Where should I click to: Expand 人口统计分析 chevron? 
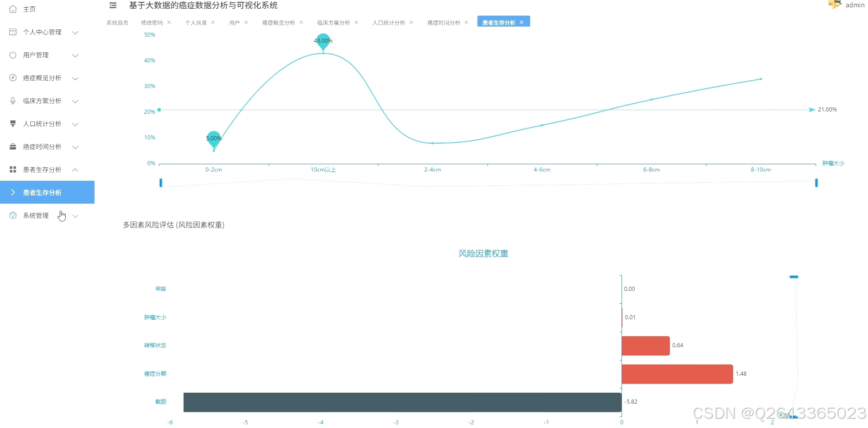pos(76,124)
